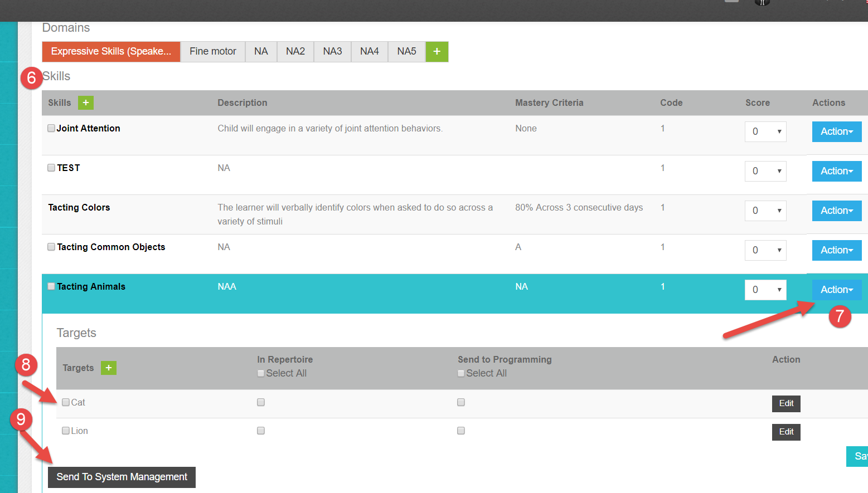Click the Mastery Criteria column header
This screenshot has height=493, width=868.
pos(549,102)
